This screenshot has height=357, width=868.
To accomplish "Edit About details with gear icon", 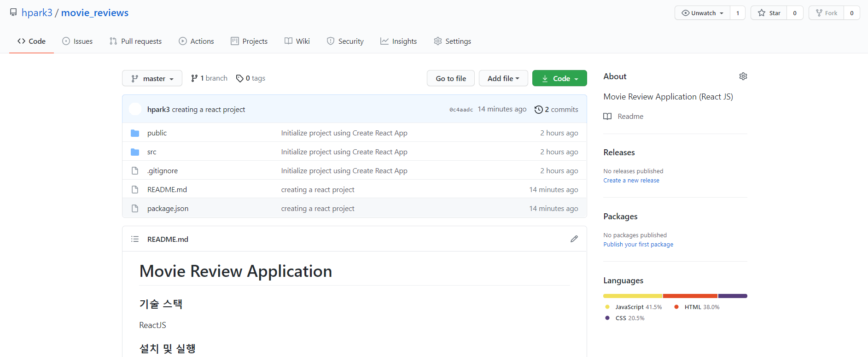I will pos(743,76).
